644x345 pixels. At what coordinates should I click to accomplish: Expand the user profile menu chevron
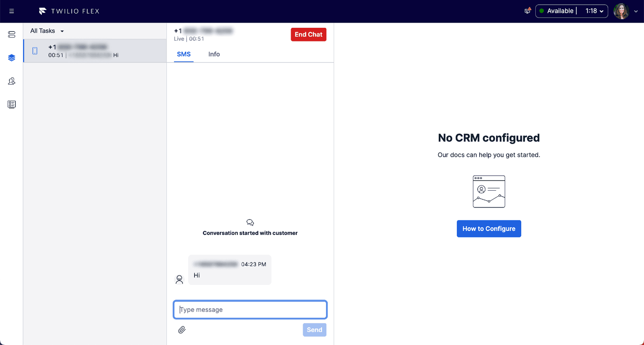tap(636, 11)
